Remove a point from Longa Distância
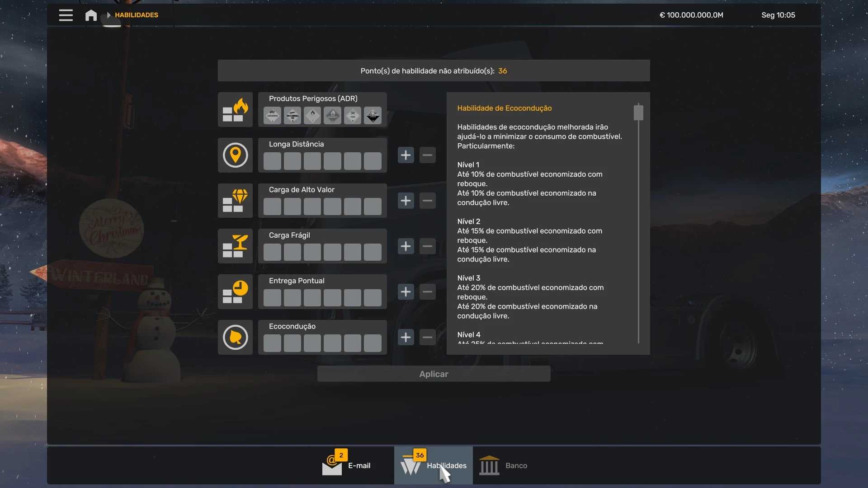868x488 pixels. 427,155
